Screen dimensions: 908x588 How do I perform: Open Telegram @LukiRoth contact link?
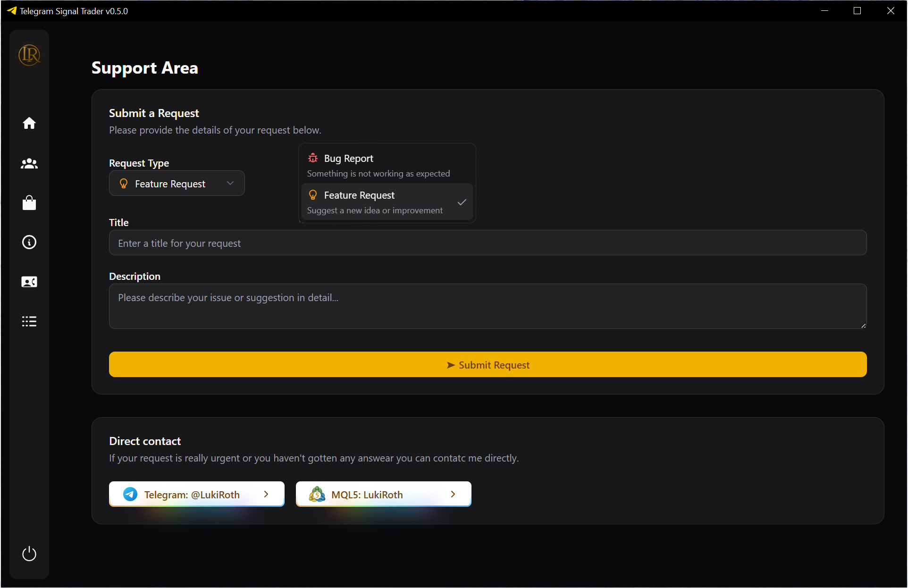coord(192,494)
